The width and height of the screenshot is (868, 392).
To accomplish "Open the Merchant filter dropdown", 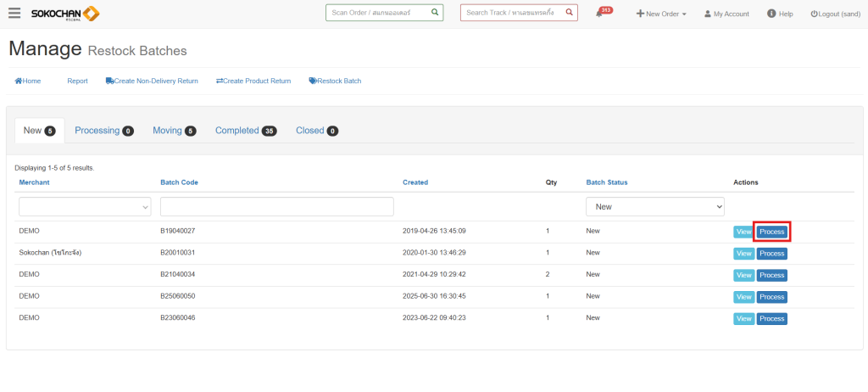I will click(85, 206).
